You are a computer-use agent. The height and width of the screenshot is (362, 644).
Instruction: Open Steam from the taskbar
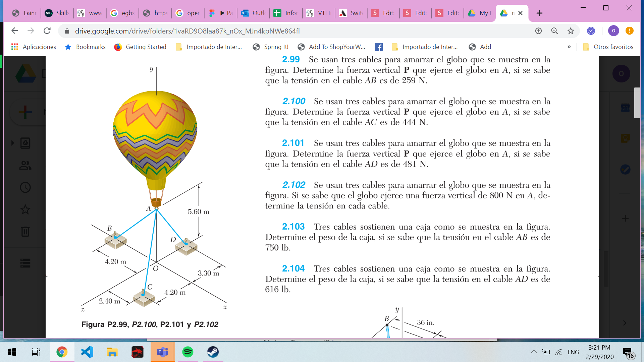[213, 352]
